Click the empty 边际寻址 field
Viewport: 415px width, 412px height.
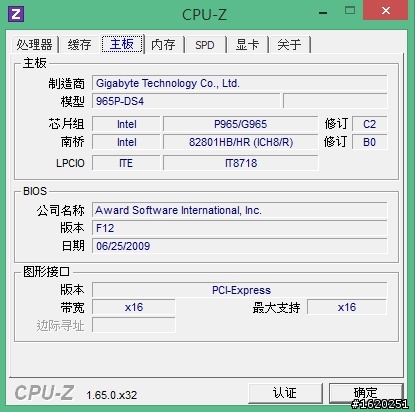[134, 325]
